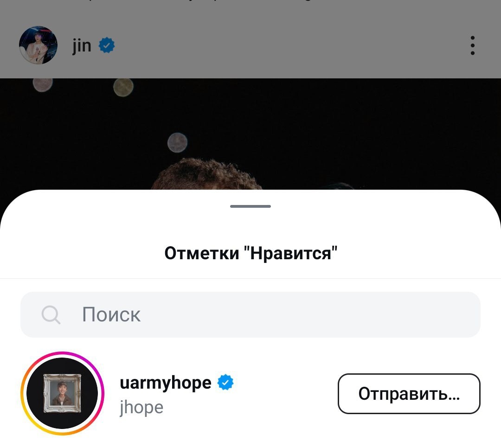Open uarmyhope's story from the avatar ring
The image size is (501, 448).
tap(62, 393)
